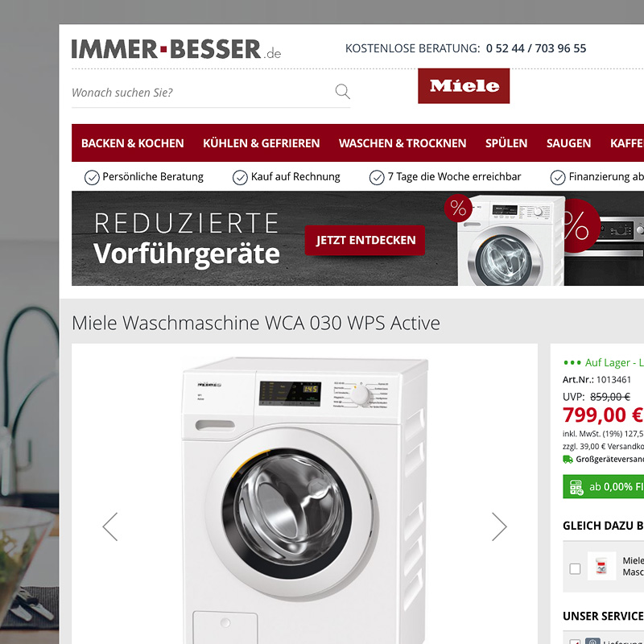Open the Waschen & Trocknen menu
The height and width of the screenshot is (644, 644).
[402, 143]
